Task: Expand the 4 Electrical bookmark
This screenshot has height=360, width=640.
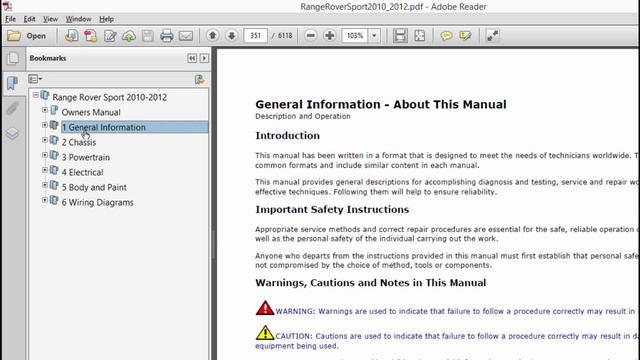Action: pos(45,170)
